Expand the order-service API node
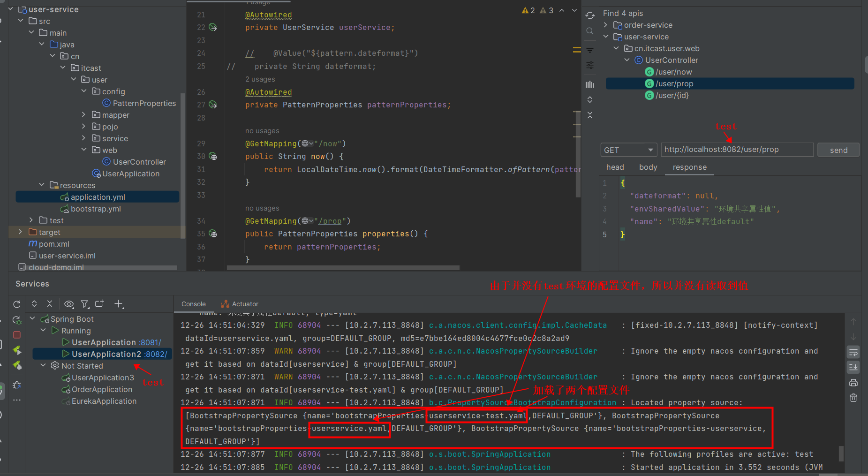868x476 pixels. coord(606,25)
